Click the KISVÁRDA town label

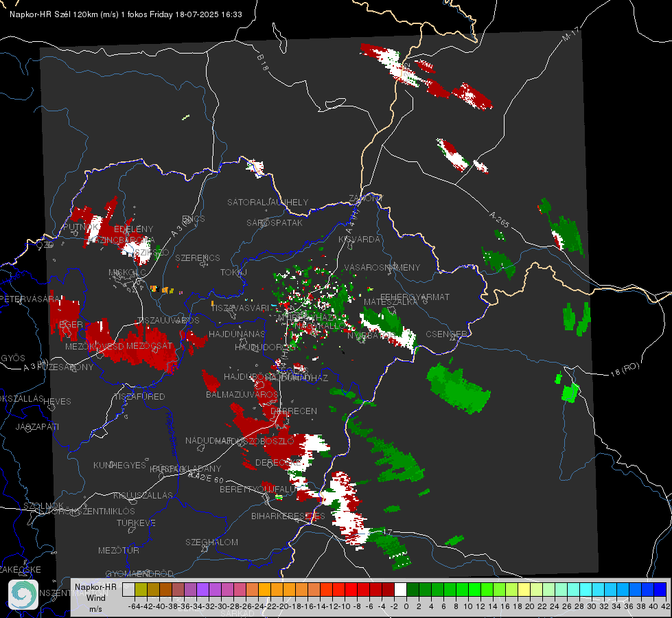click(x=359, y=240)
